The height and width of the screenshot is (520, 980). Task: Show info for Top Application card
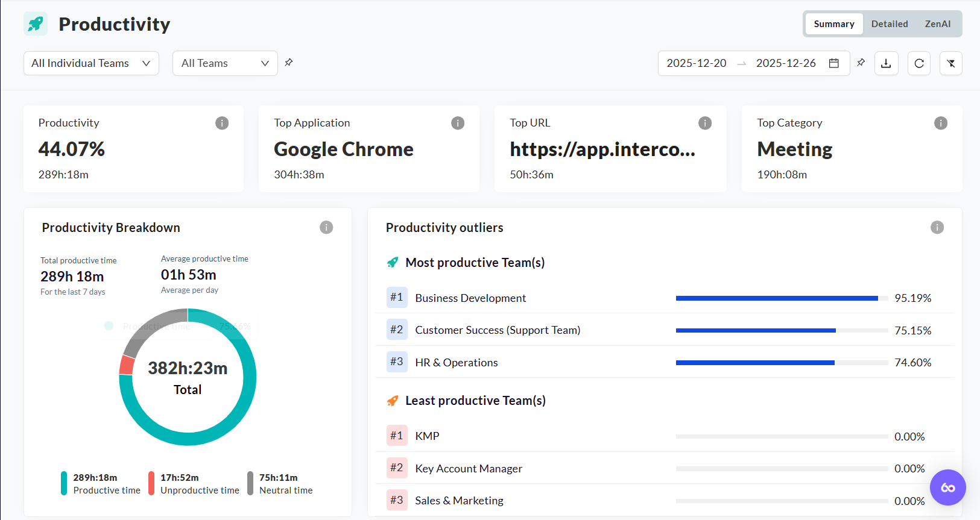click(458, 123)
